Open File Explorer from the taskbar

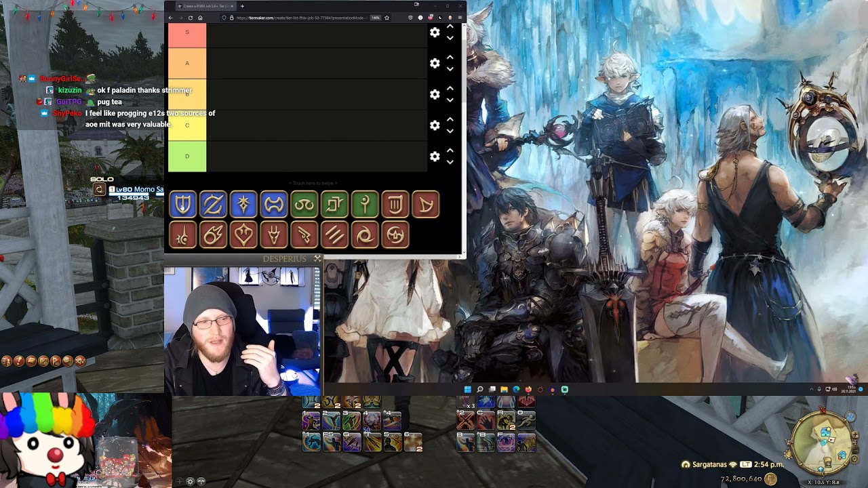click(504, 389)
